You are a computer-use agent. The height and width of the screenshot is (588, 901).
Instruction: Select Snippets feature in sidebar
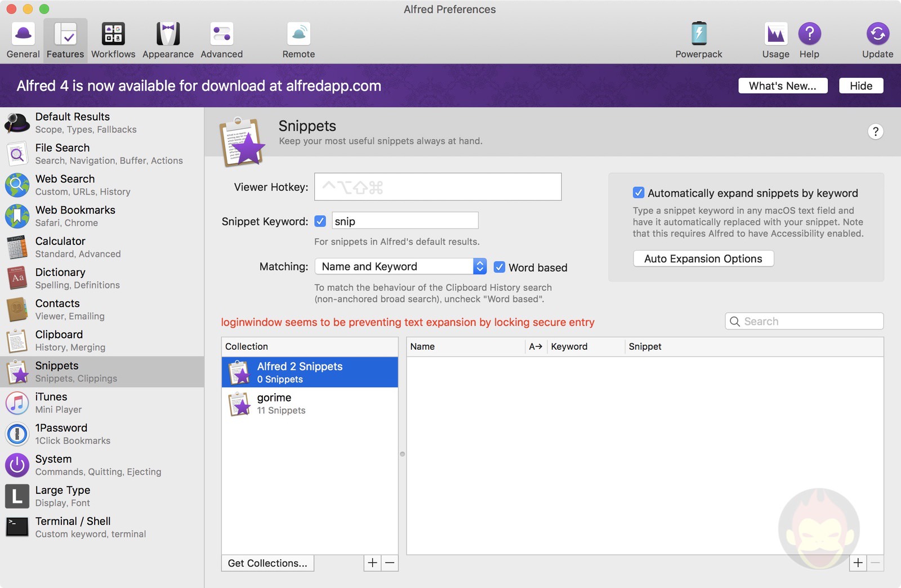tap(102, 372)
